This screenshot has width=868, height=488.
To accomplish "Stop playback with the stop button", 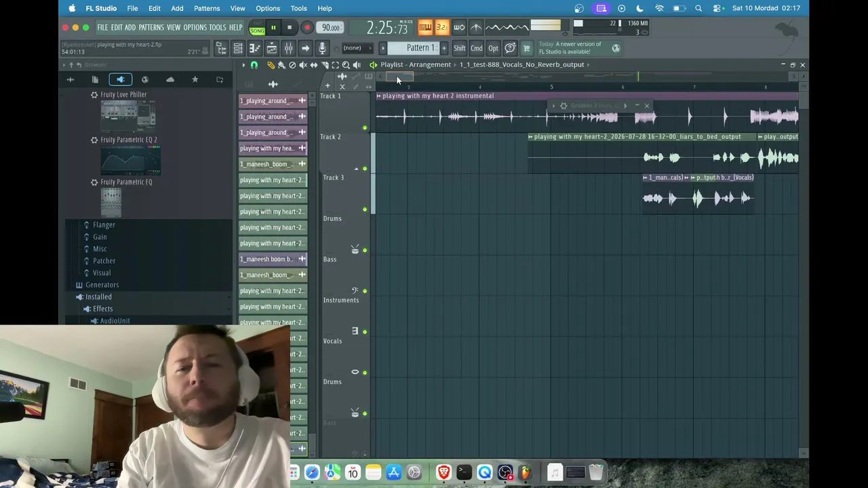I will (290, 28).
